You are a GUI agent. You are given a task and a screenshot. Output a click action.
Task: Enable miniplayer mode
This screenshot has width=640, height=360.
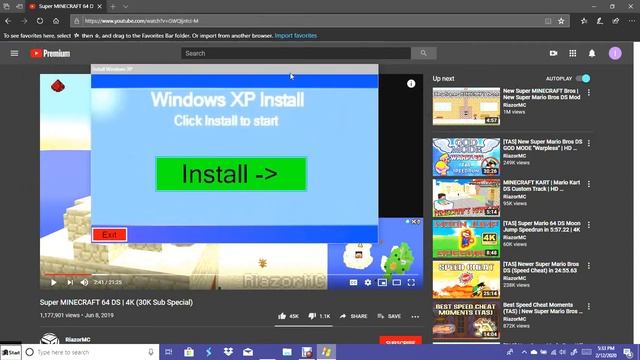click(x=382, y=282)
